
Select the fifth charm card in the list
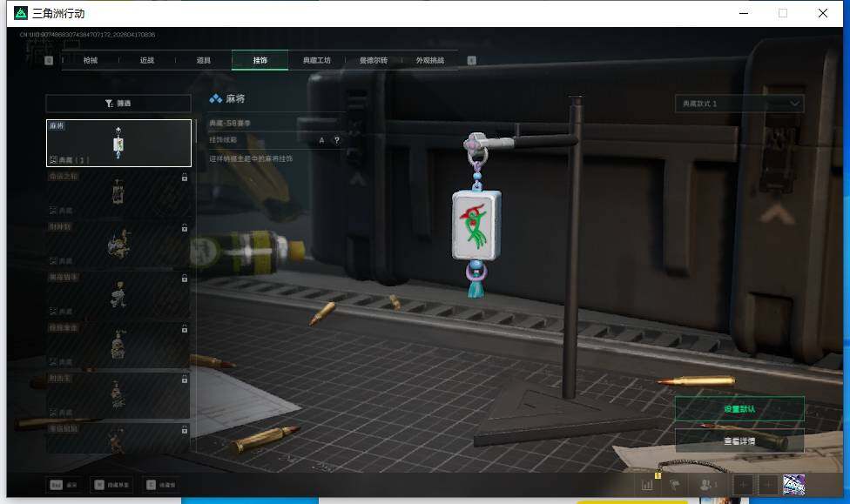coord(118,345)
